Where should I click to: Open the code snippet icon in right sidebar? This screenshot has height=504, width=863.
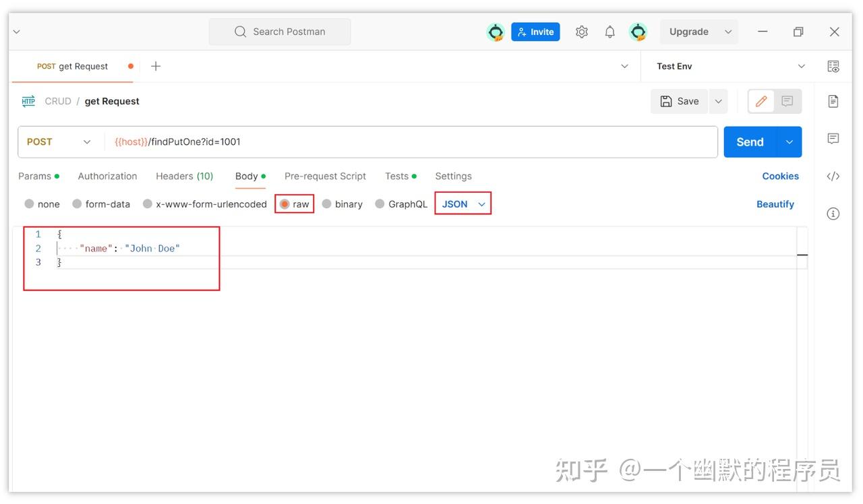coord(833,176)
